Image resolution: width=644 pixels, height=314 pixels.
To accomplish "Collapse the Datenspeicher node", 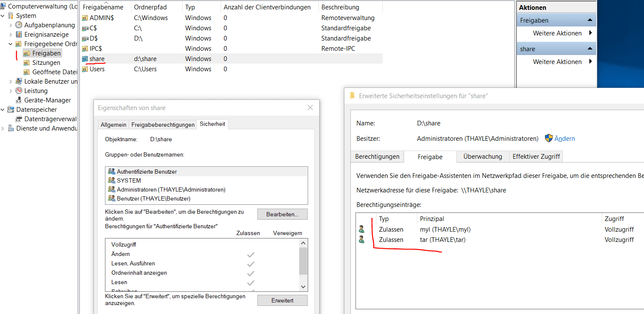I will [3, 110].
